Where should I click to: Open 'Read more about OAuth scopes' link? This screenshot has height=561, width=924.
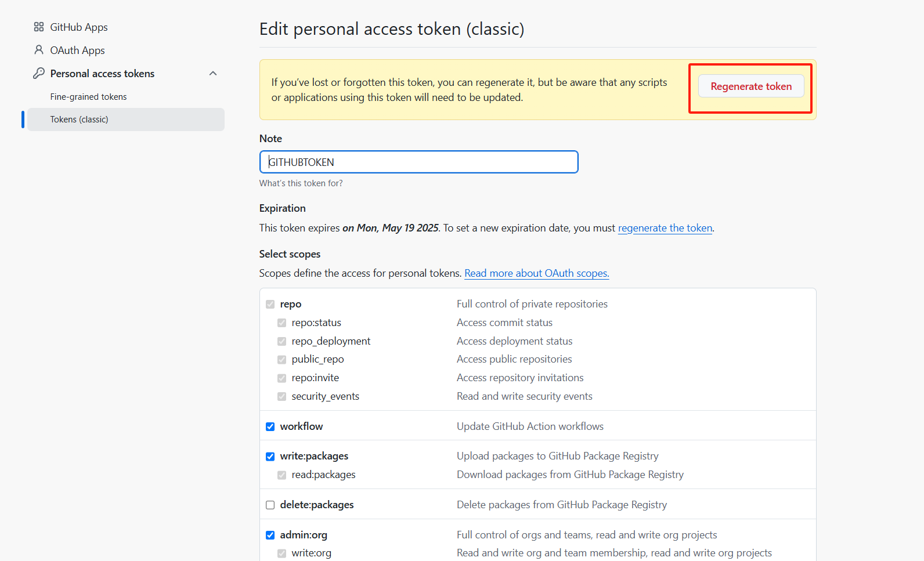(x=537, y=273)
